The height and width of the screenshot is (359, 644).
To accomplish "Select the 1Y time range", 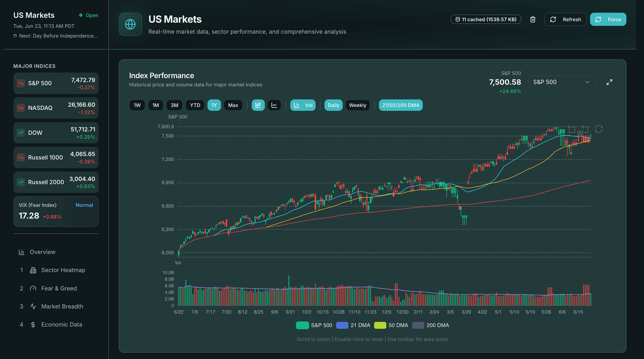I will pyautogui.click(x=214, y=105).
